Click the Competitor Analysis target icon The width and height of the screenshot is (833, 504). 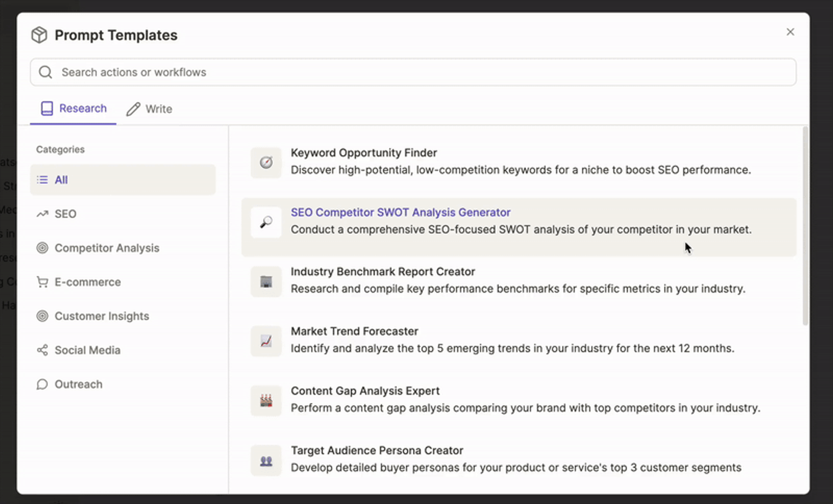coord(42,248)
